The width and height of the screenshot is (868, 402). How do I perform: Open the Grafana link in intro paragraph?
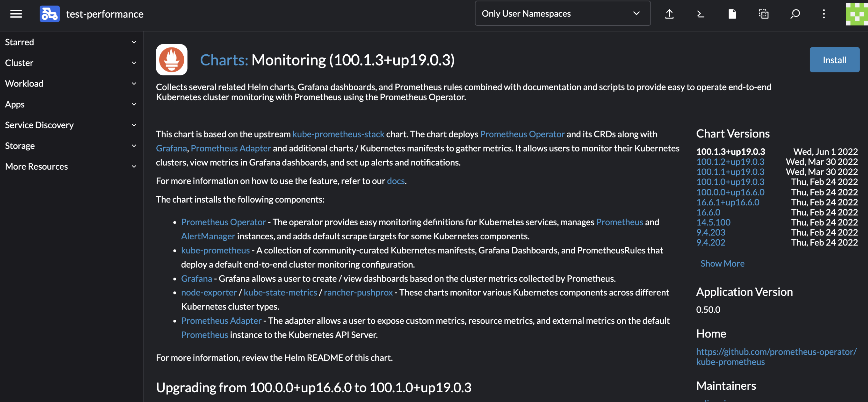pyautogui.click(x=171, y=148)
